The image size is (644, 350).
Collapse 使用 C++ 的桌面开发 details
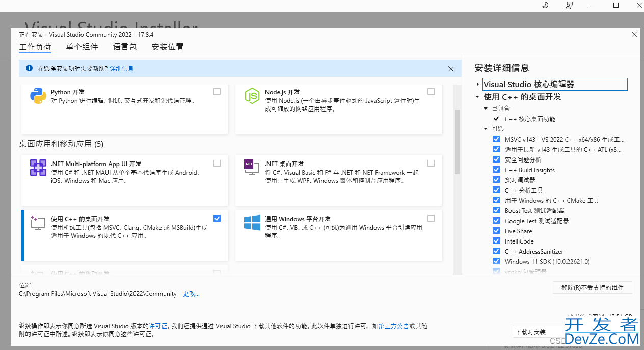pos(478,97)
